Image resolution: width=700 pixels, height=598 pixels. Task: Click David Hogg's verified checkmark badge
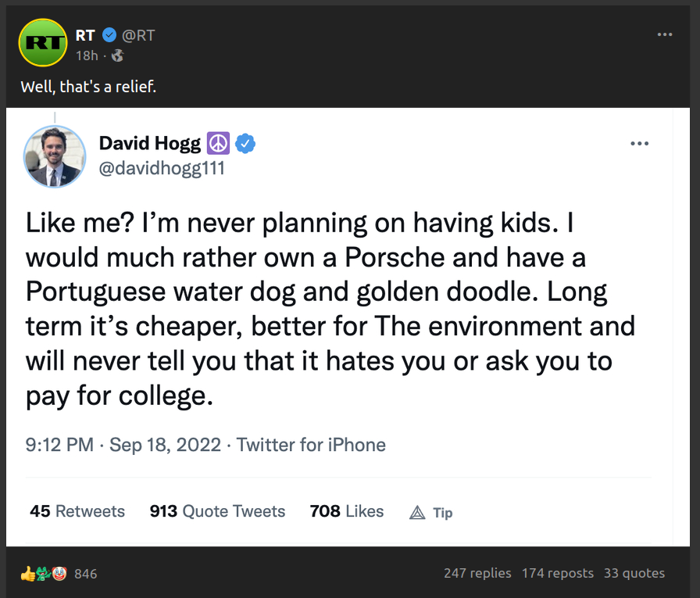(245, 144)
